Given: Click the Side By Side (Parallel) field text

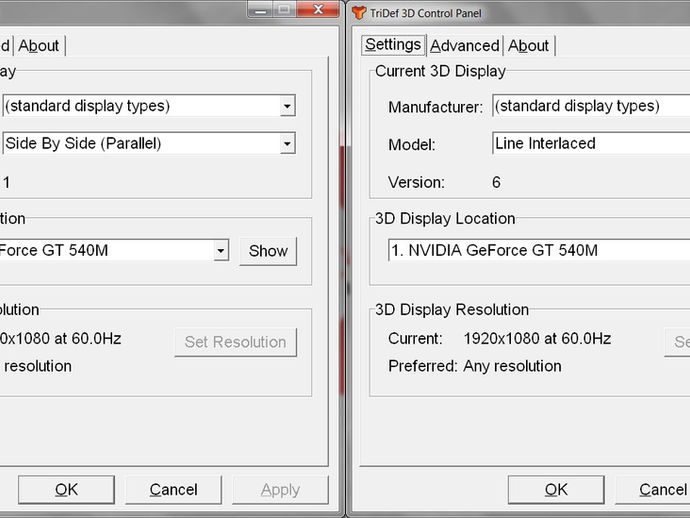Looking at the screenshot, I should [x=83, y=143].
